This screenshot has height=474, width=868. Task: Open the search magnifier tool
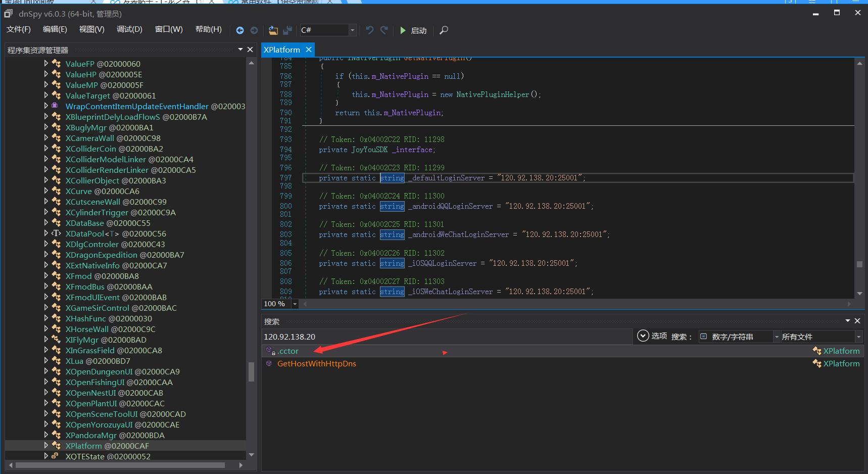[x=444, y=30]
